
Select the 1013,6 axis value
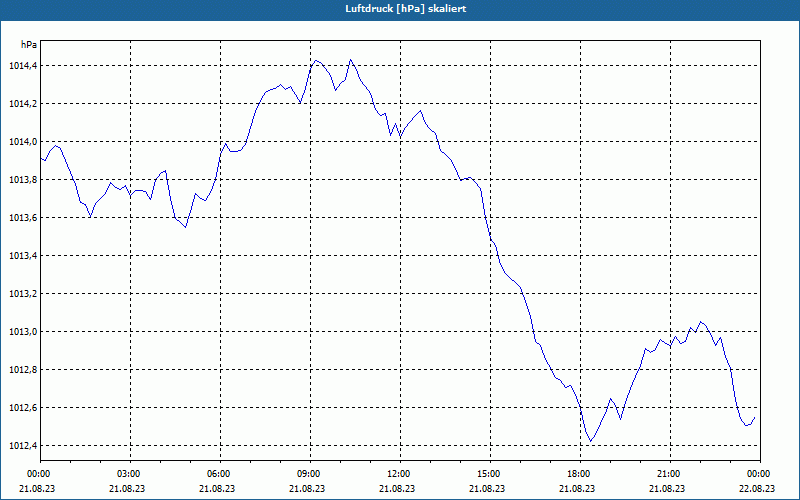pos(23,218)
